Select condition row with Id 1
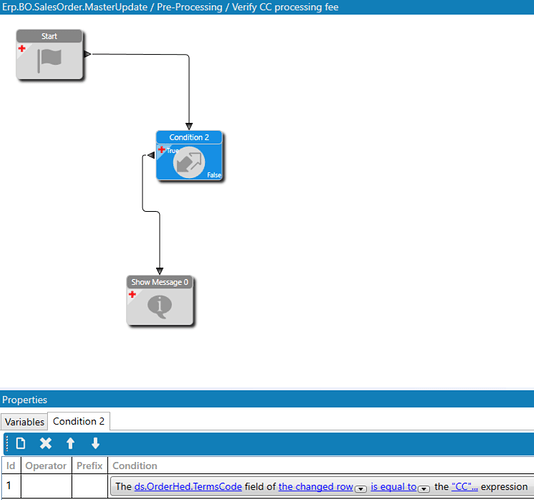 coord(267,486)
